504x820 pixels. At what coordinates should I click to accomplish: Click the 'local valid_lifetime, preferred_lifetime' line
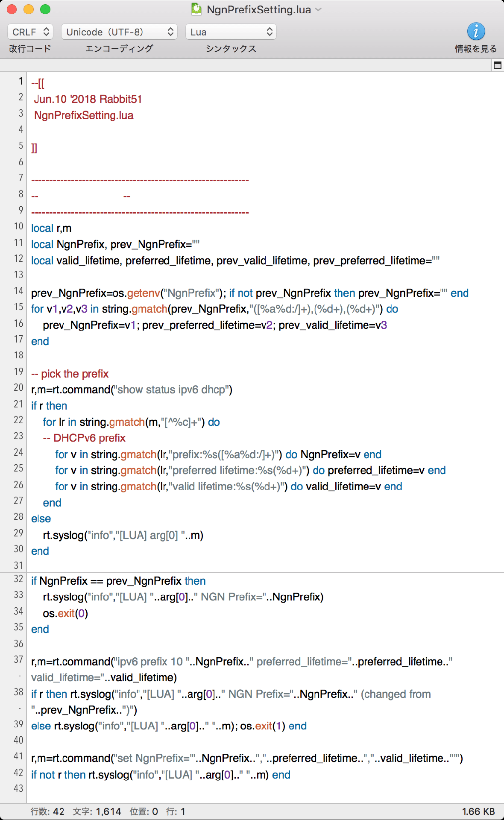click(x=235, y=261)
